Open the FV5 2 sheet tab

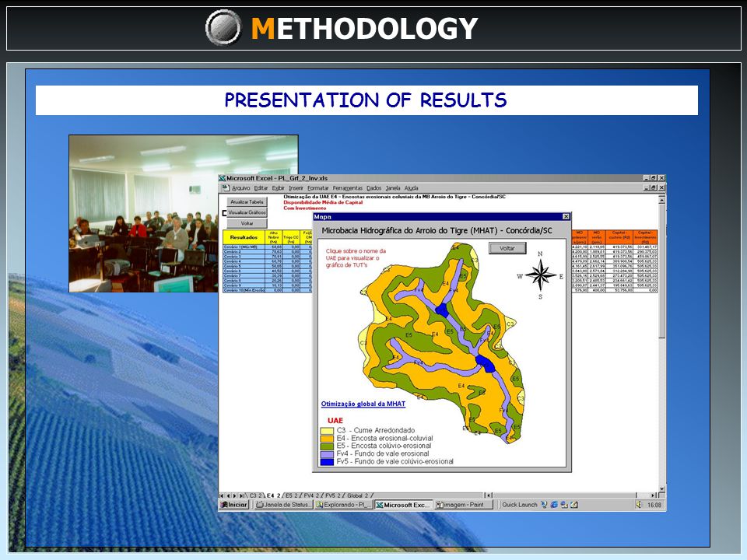(334, 495)
